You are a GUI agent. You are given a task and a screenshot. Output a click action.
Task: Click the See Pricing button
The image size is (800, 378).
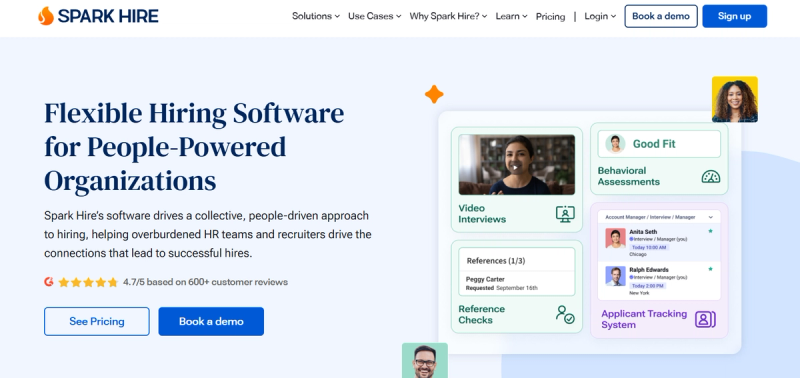(97, 321)
